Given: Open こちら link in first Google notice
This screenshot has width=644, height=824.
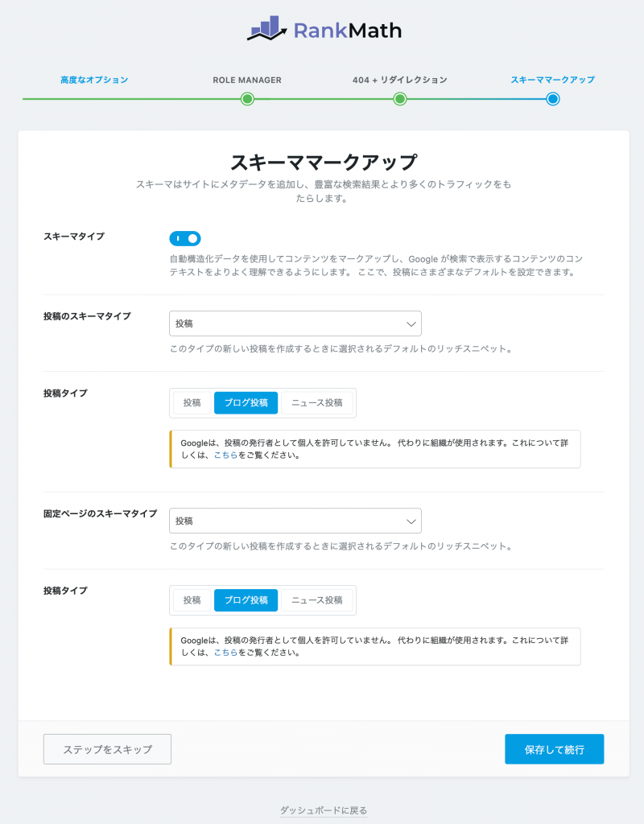Looking at the screenshot, I should pyautogui.click(x=225, y=455).
